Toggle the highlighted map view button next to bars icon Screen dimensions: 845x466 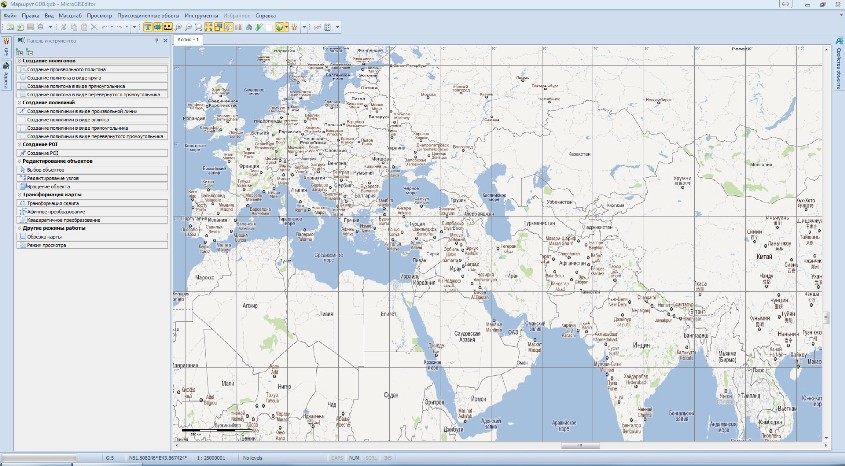[x=228, y=27]
